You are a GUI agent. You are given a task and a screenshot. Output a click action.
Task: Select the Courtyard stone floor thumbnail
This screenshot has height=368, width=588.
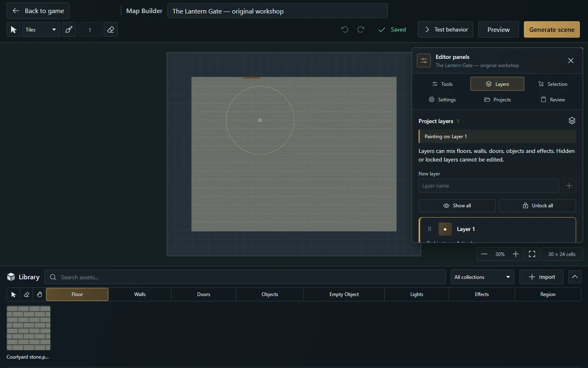coord(29,328)
